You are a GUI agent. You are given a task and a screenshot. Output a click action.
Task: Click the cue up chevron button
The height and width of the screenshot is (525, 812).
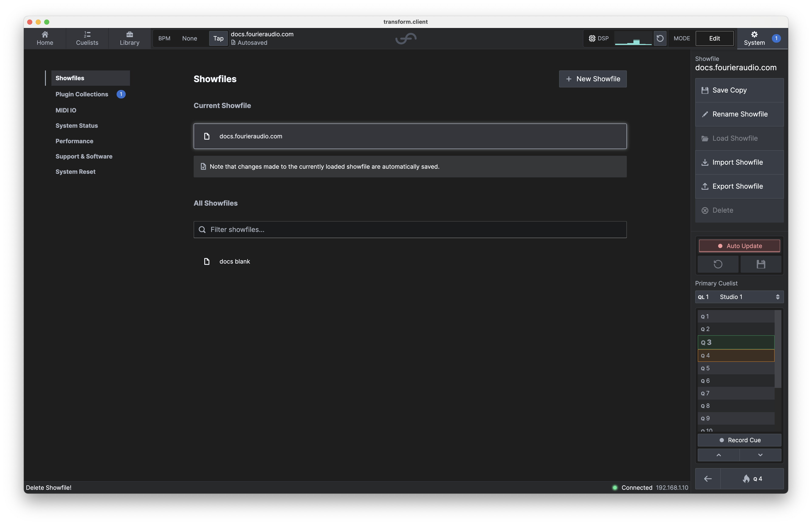[718, 455]
